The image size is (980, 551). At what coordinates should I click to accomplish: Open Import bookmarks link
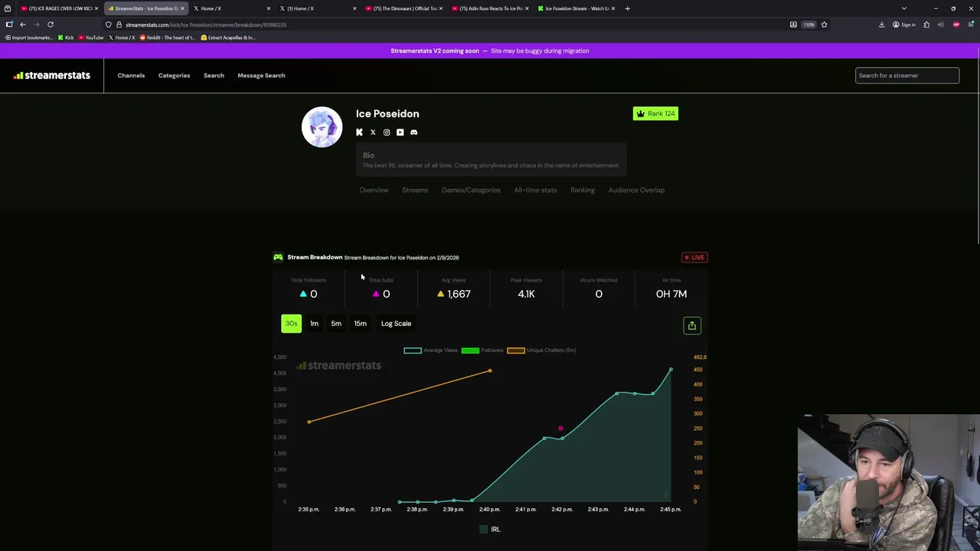[29, 37]
